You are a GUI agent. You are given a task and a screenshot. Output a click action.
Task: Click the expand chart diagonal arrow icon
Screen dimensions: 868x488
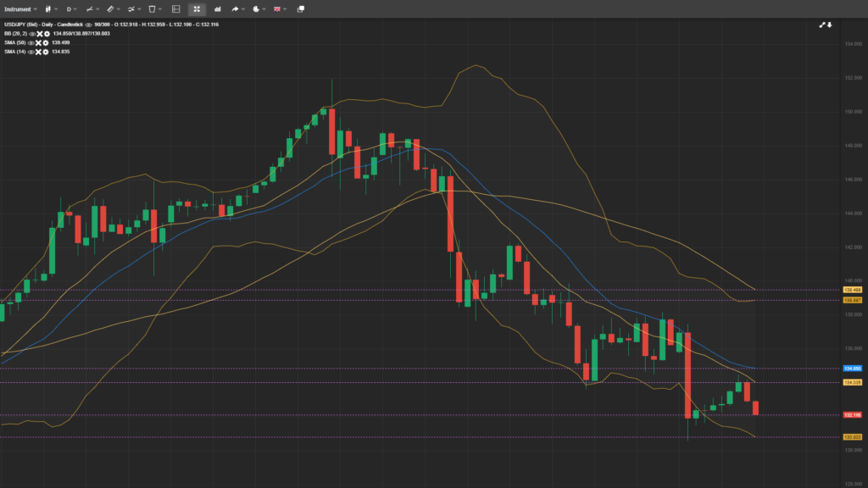click(x=822, y=25)
